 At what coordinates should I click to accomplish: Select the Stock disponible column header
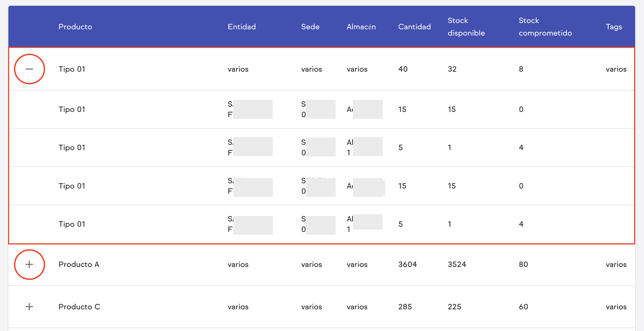[x=466, y=26]
